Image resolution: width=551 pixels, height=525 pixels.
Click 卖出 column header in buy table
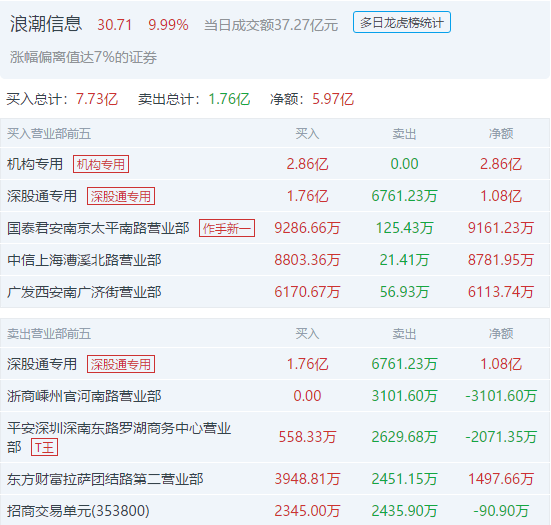tap(404, 134)
